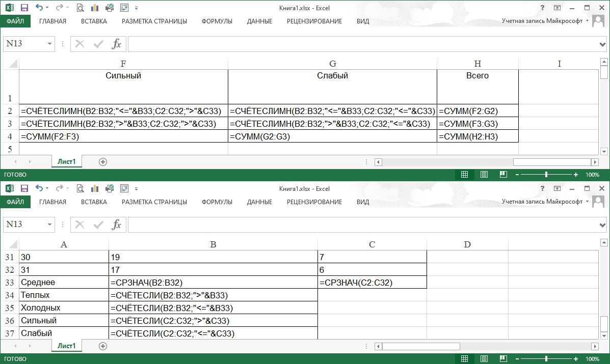Image resolution: width=610 pixels, height=364 pixels.
Task: Click the zoom-out minus in the lower window status bar
Action: (517, 359)
